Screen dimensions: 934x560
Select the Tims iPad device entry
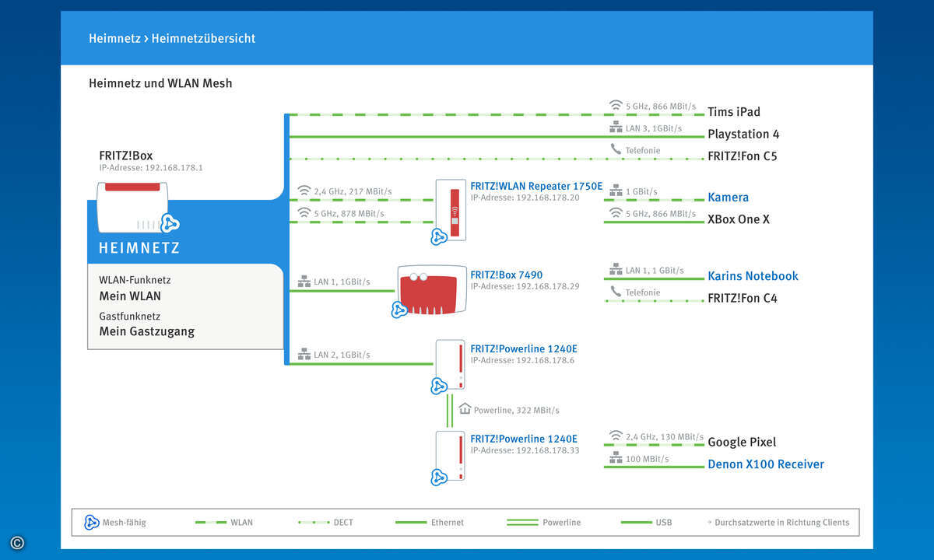(x=734, y=112)
